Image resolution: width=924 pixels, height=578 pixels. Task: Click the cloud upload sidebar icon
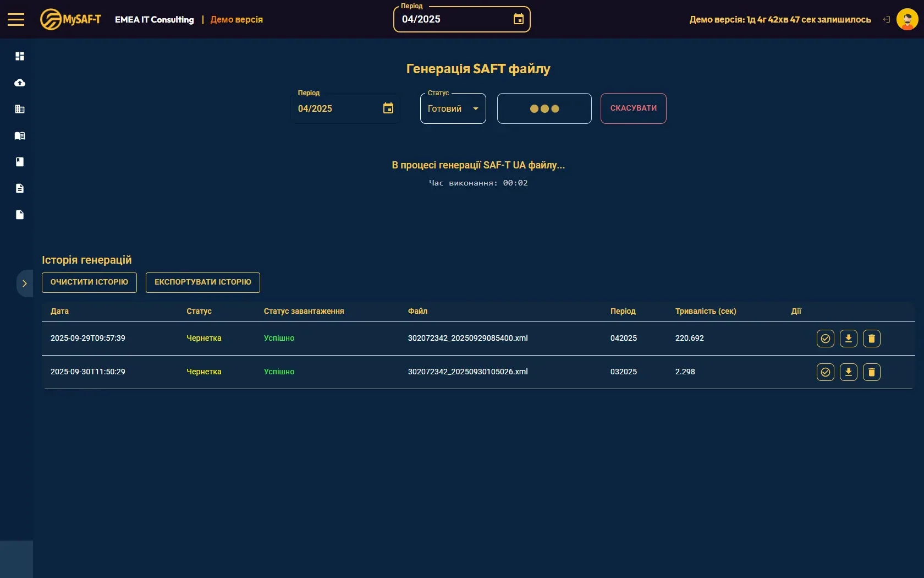click(x=20, y=83)
